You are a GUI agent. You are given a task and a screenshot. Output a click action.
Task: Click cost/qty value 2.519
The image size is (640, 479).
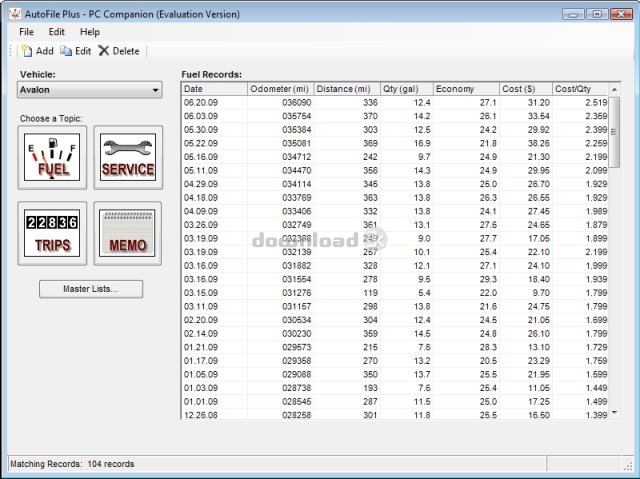596,102
